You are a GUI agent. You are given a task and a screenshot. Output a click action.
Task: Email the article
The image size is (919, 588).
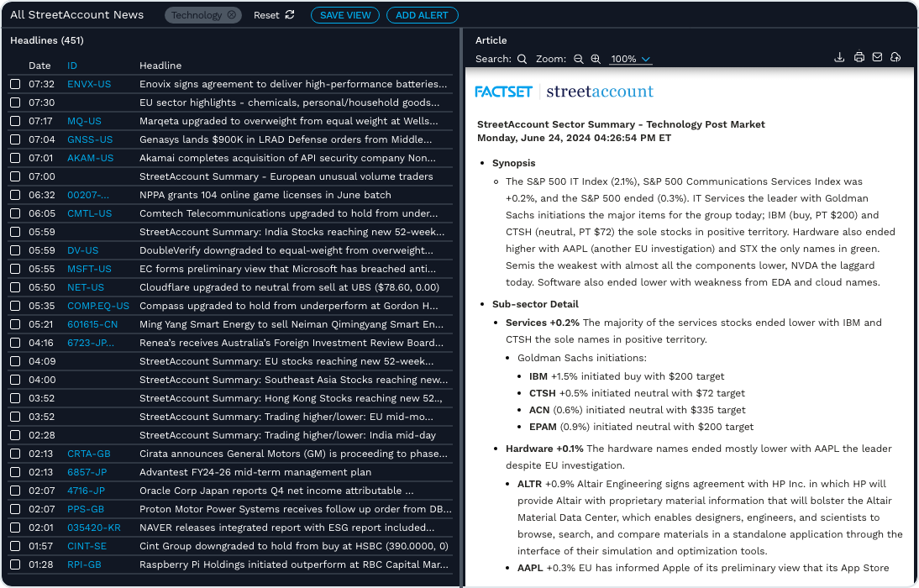[877, 57]
